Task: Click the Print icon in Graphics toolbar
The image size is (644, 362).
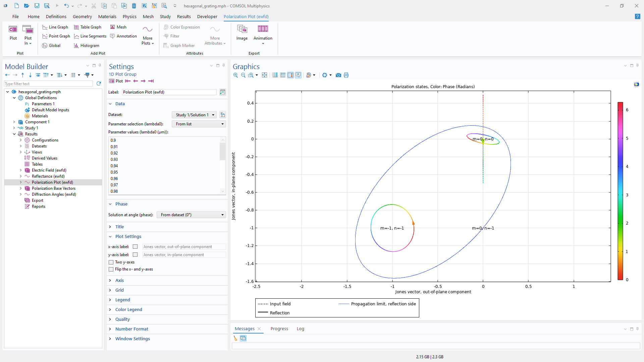Action: pos(346,75)
